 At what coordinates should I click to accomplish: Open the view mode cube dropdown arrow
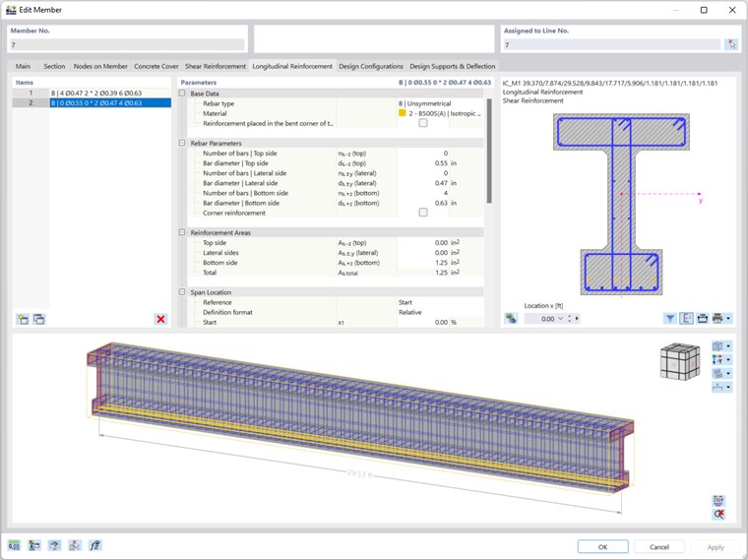[x=728, y=345]
